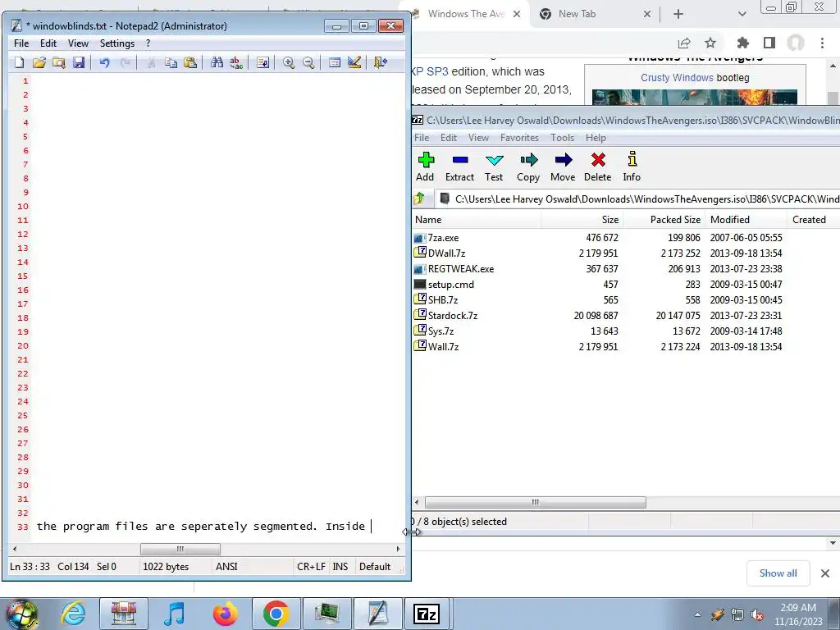840x630 pixels.
Task: Open the Settings menu in Notepad2
Action: click(117, 43)
